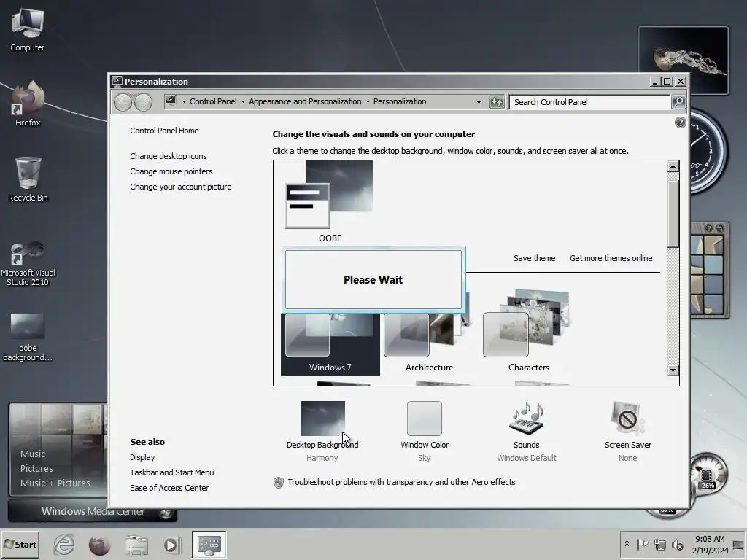747x560 pixels.
Task: Click the Show desktop button in taskbar corner
Action: click(x=739, y=545)
